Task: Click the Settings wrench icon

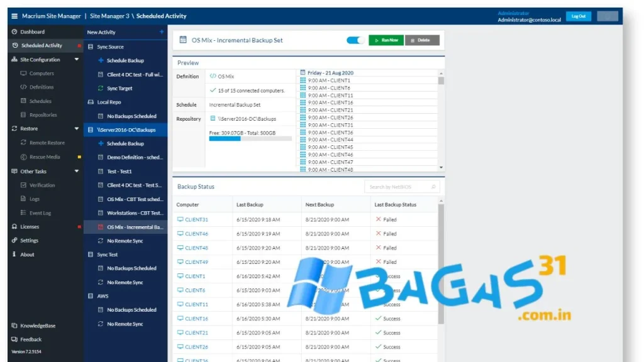Action: click(14, 241)
